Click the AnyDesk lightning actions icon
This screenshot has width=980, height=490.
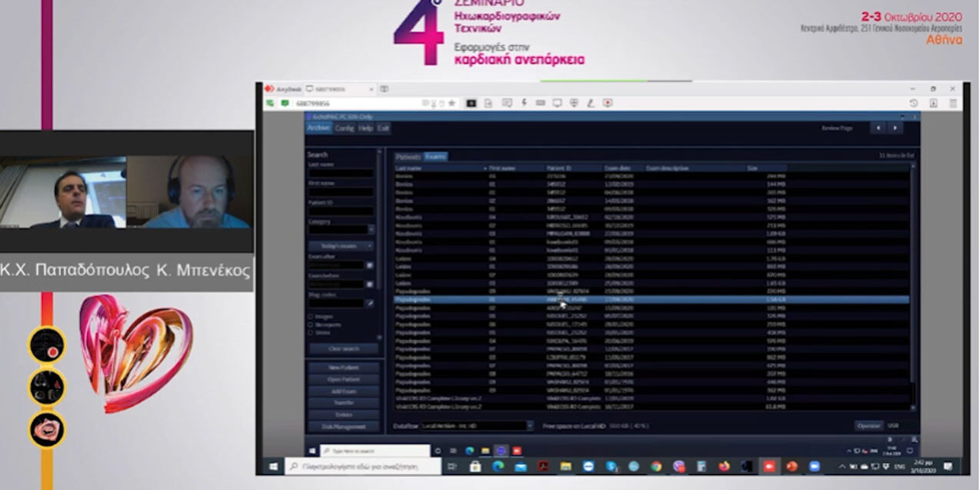coord(524,102)
